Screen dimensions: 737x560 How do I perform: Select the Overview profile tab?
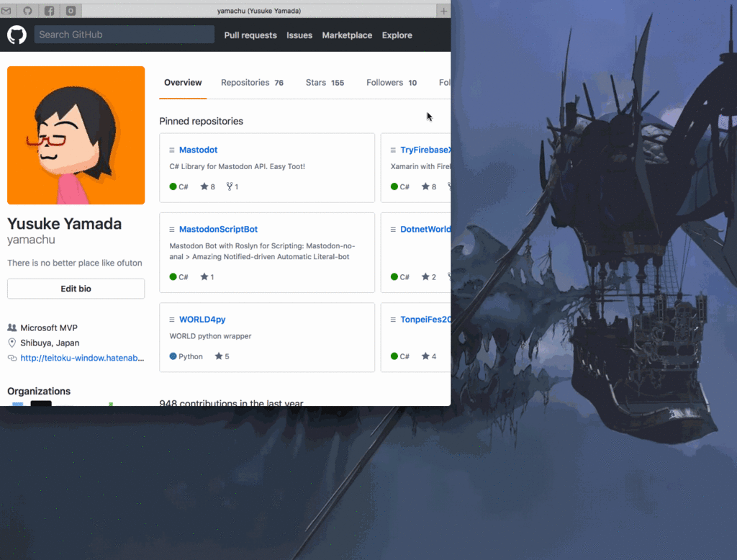pos(183,83)
